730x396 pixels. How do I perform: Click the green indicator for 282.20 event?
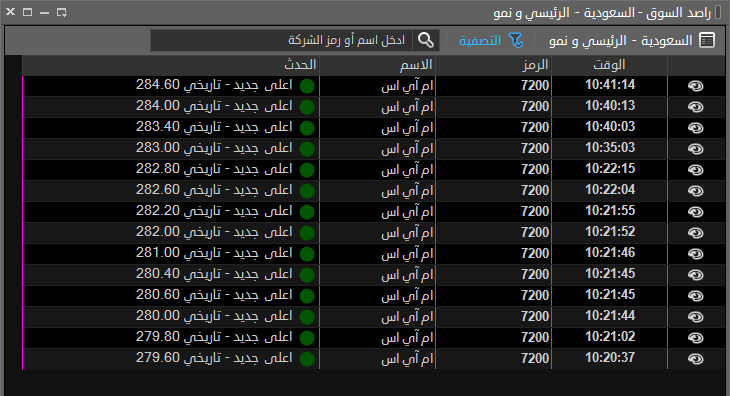click(x=307, y=212)
